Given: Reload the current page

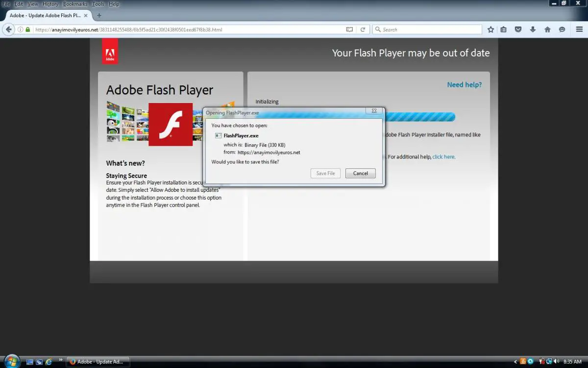Looking at the screenshot, I should (x=363, y=29).
